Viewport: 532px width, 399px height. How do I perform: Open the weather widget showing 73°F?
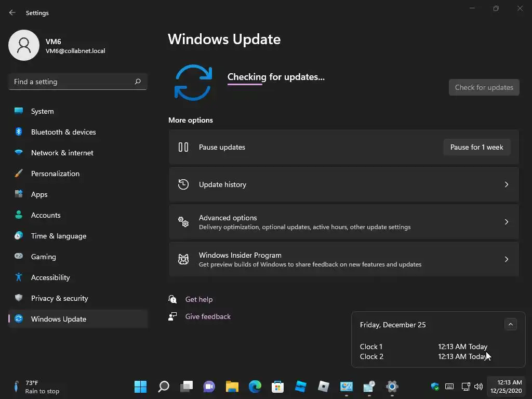pyautogui.click(x=37, y=387)
